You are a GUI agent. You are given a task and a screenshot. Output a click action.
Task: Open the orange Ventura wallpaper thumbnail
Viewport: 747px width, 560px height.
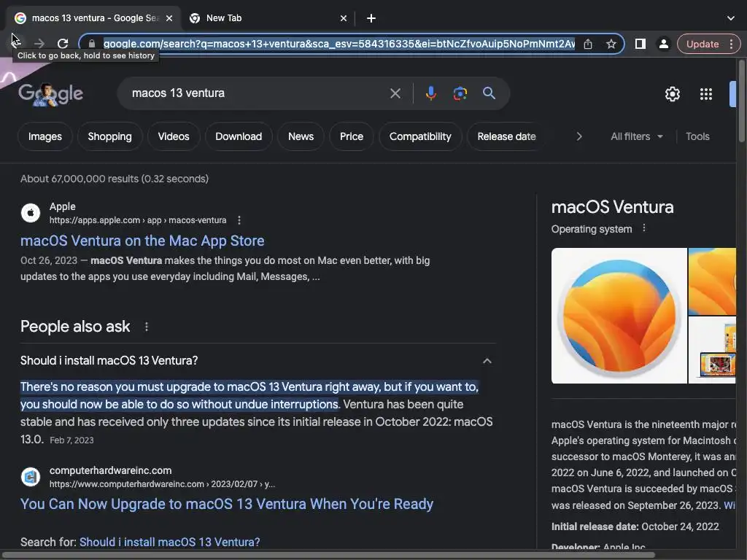[712, 281]
